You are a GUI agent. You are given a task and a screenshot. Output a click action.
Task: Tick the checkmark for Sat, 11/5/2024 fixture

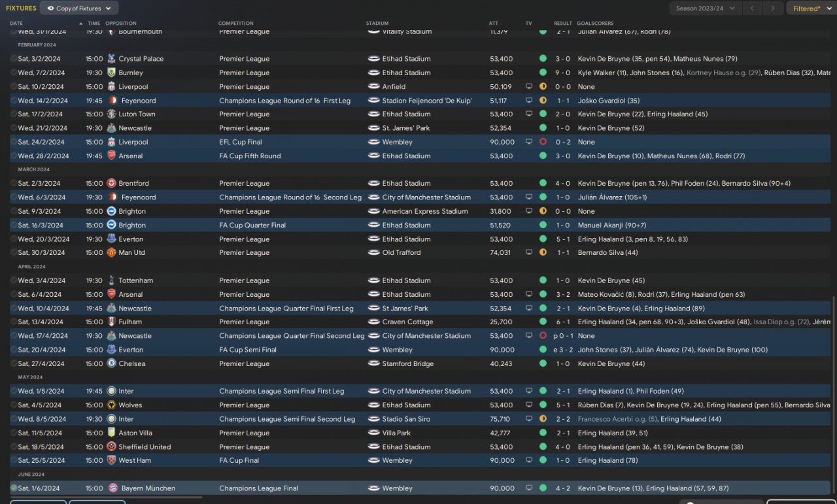click(x=13, y=433)
